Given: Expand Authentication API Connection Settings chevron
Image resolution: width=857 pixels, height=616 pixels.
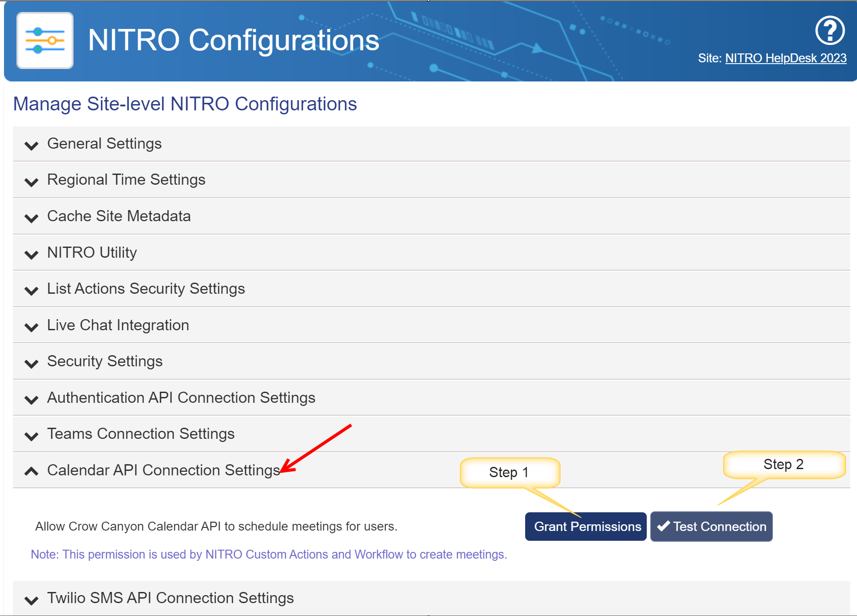Looking at the screenshot, I should pos(31,400).
